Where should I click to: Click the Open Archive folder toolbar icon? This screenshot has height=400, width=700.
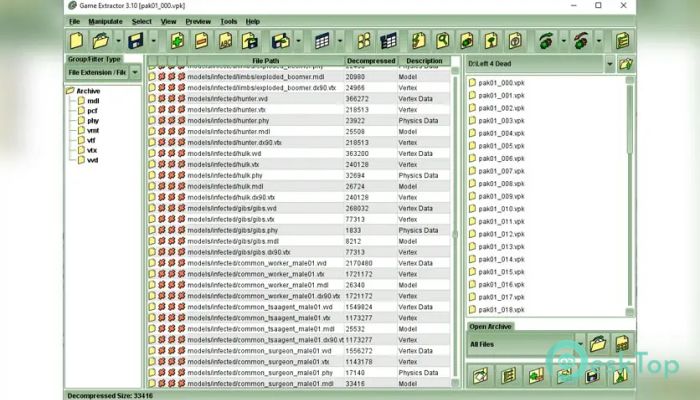click(x=101, y=41)
